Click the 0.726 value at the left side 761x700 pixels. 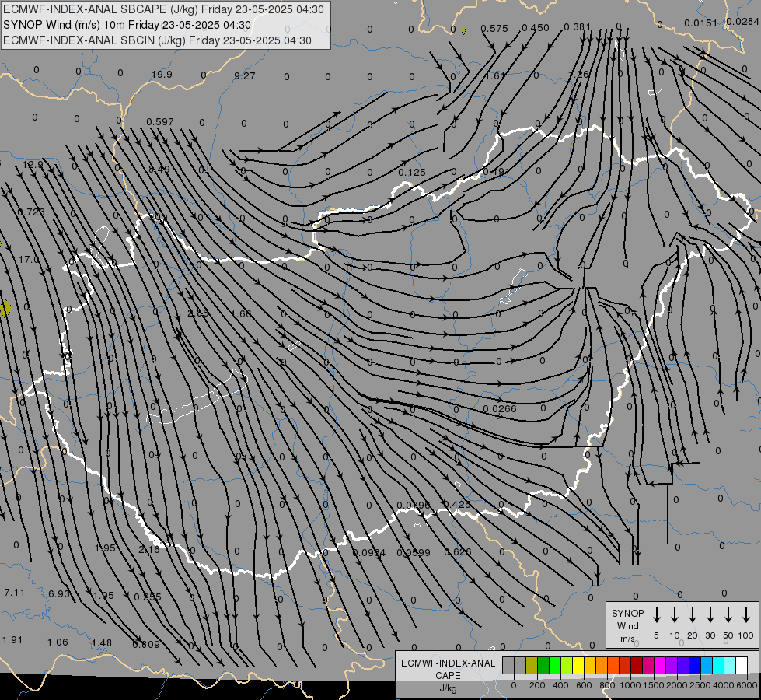[31, 212]
